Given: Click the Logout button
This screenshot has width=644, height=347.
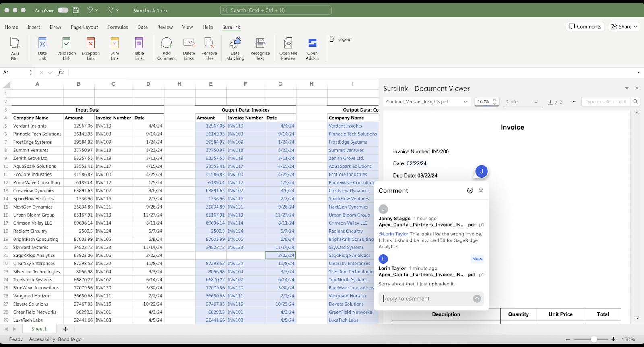Looking at the screenshot, I should (341, 39).
